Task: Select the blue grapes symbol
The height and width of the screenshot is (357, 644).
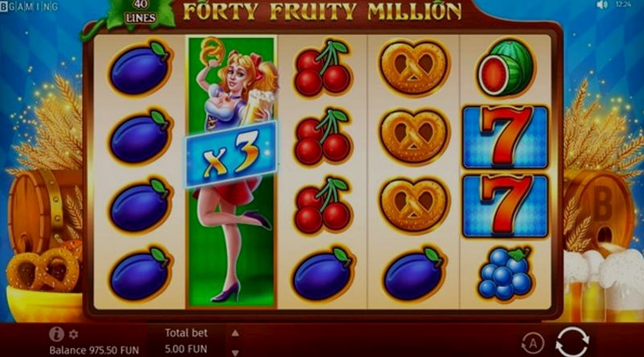Action: (x=506, y=273)
